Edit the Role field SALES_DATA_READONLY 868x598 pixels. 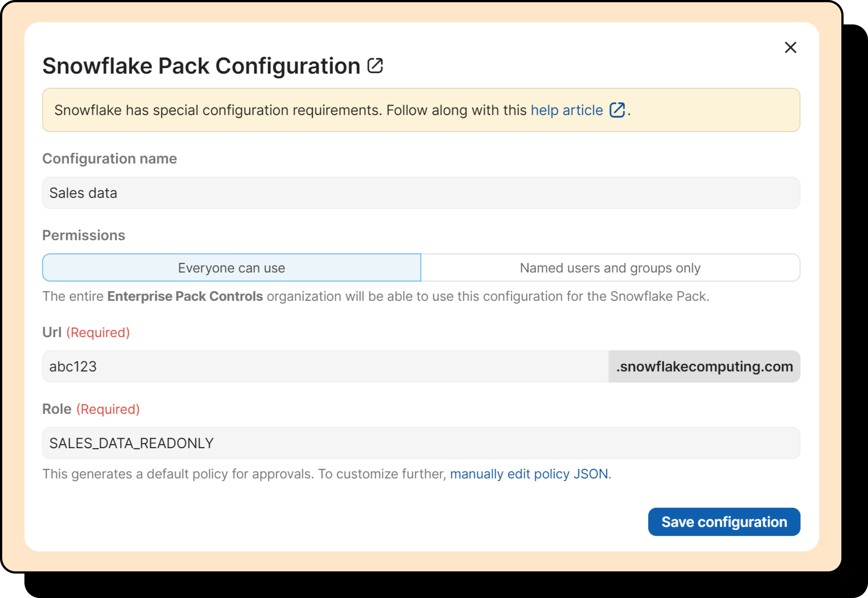tap(421, 443)
